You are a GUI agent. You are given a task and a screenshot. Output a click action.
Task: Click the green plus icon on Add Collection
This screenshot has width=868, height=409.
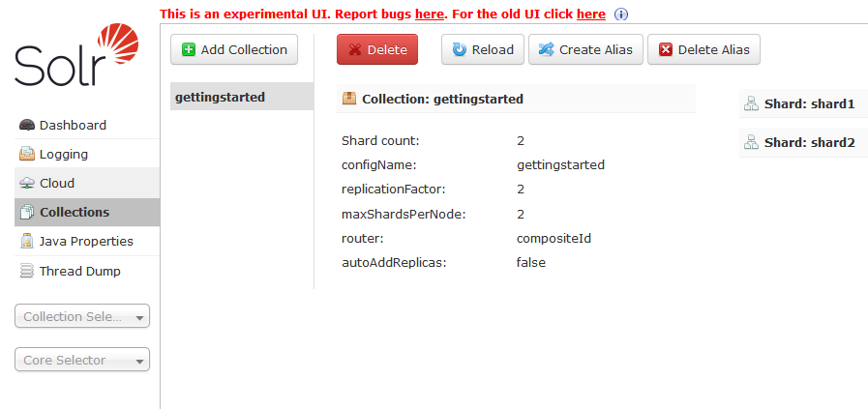189,50
